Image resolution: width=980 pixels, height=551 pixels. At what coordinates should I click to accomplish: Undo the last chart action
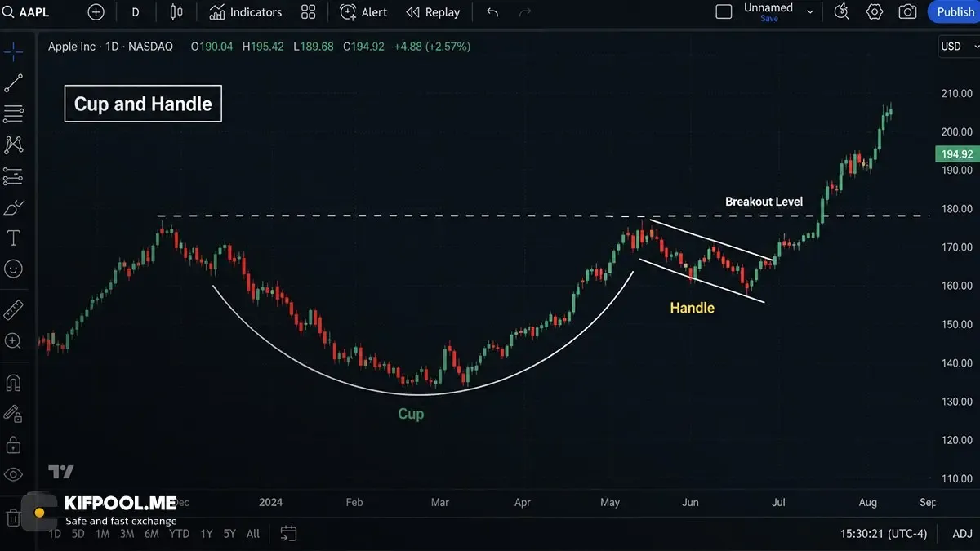[x=492, y=12]
